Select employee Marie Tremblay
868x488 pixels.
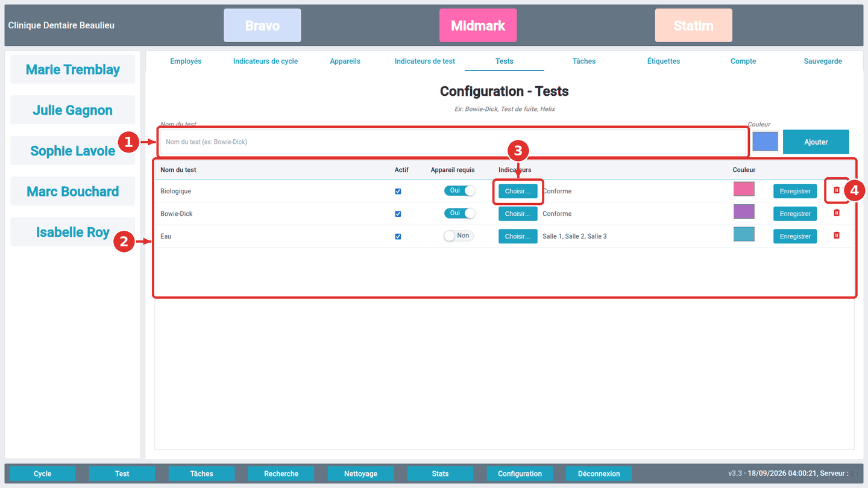[x=73, y=69]
